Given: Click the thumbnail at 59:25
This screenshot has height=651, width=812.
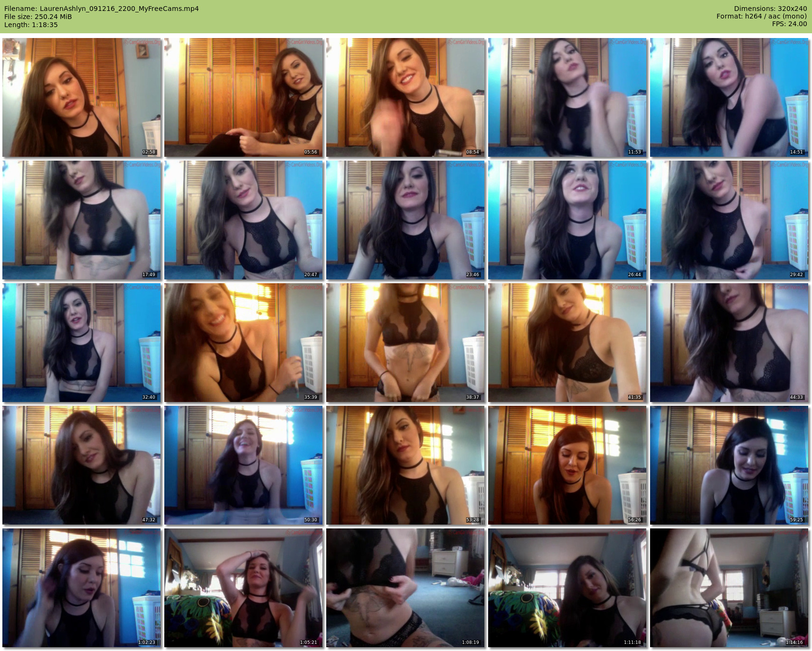Looking at the screenshot, I should 729,465.
